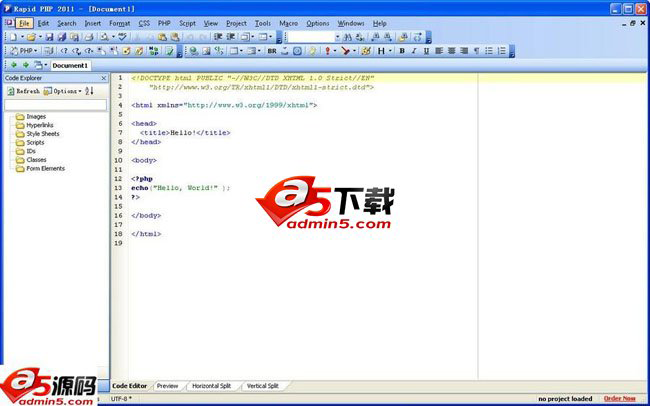Click Refresh in Code Explorer
650x406 pixels.
pos(23,91)
